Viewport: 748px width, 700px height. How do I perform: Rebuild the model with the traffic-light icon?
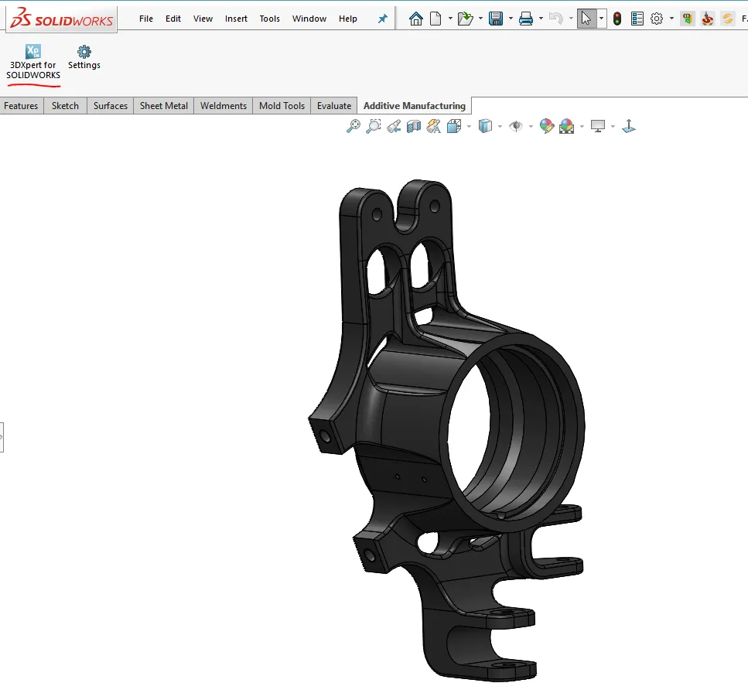[x=616, y=18]
